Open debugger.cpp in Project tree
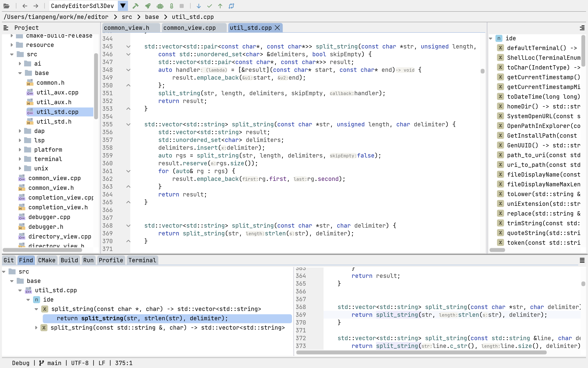The image size is (588, 368). (49, 217)
